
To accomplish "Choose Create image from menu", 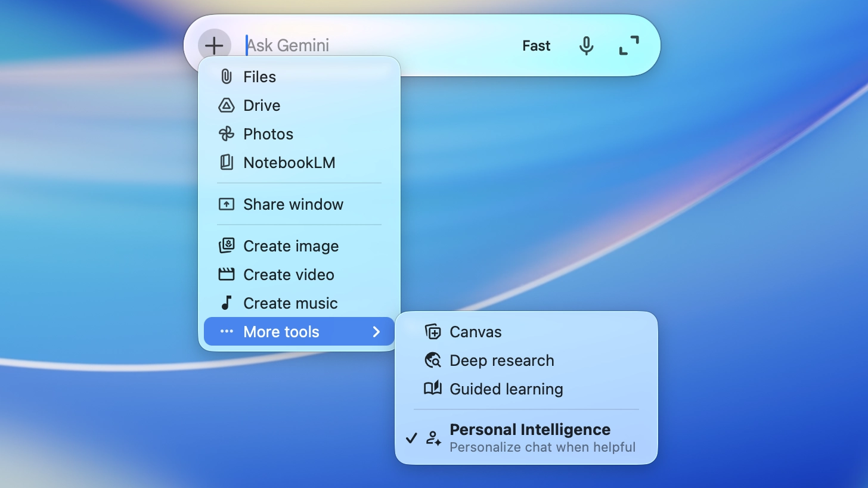I will (x=291, y=246).
